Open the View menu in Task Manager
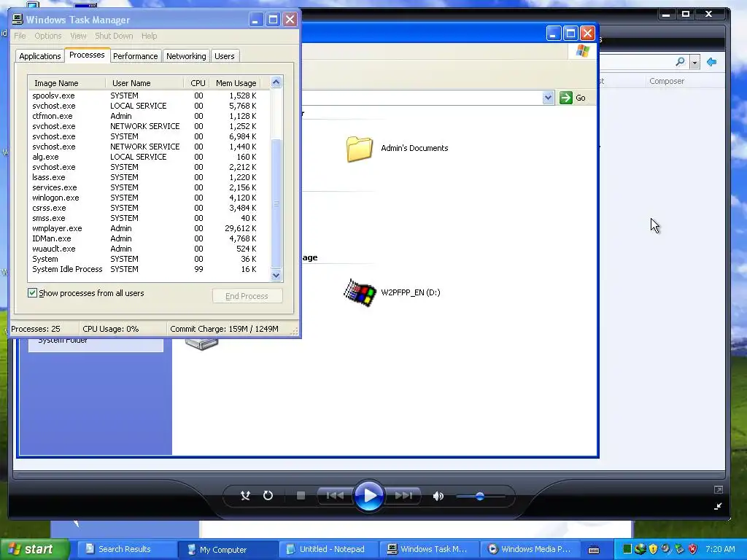This screenshot has width=747, height=560. (x=78, y=36)
